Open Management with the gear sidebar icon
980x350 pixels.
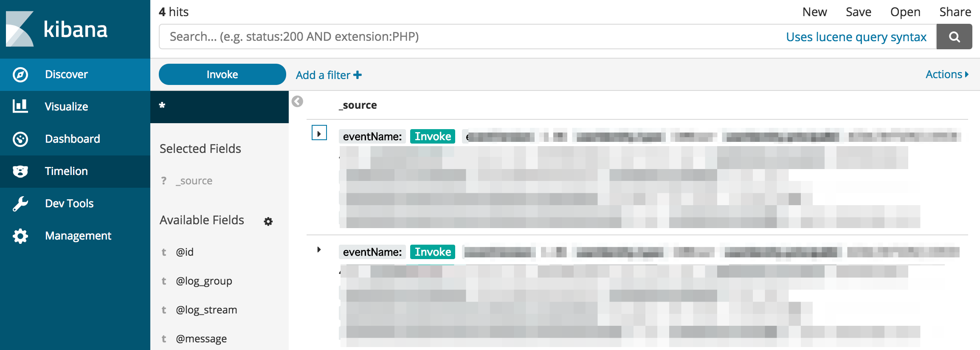[20, 236]
